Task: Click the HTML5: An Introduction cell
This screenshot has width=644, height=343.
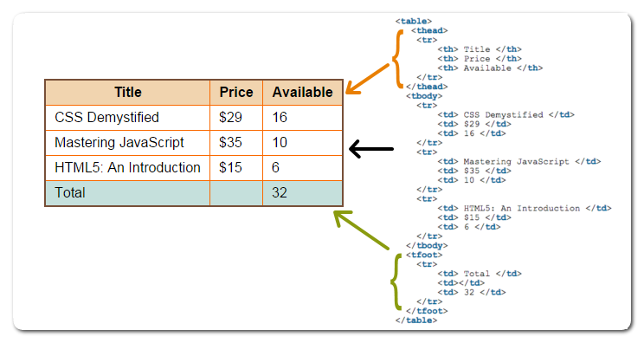Action: [128, 168]
